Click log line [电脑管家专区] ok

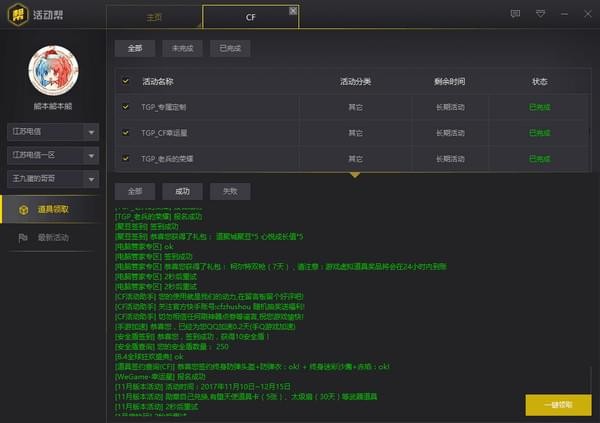pyautogui.click(x=144, y=247)
